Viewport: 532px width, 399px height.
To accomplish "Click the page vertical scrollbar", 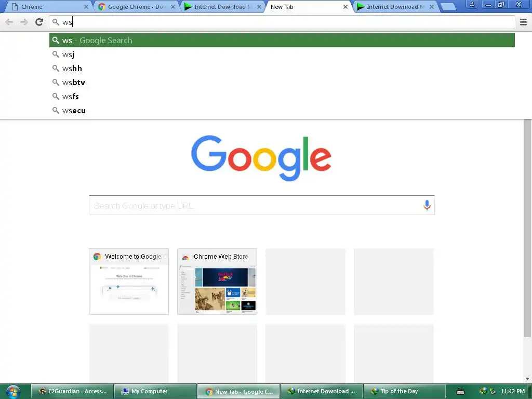I will pyautogui.click(x=527, y=229).
